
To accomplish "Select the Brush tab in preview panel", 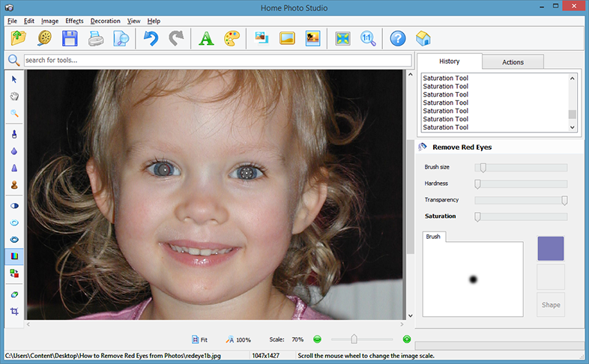I will click(433, 237).
